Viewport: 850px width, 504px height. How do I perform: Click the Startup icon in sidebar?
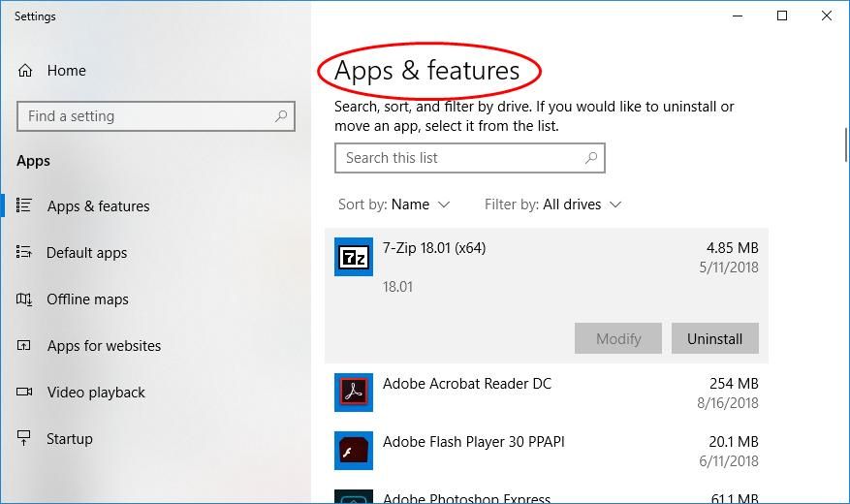(x=25, y=439)
